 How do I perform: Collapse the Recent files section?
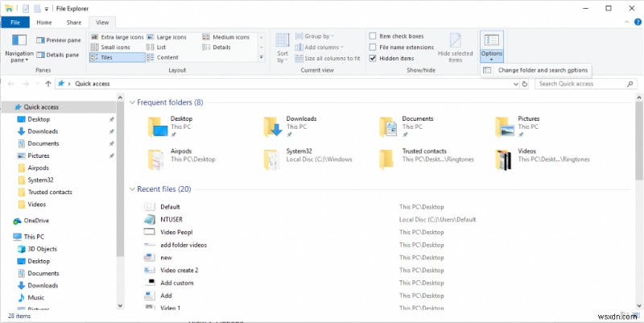[132, 189]
